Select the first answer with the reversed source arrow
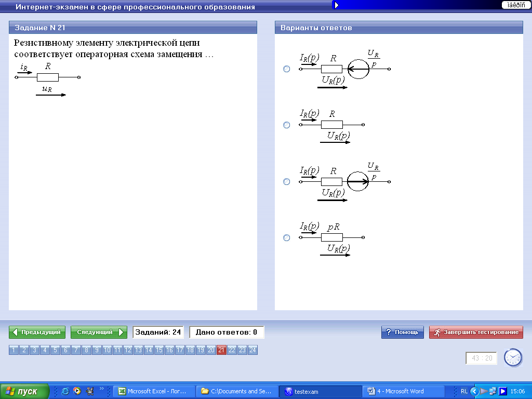Image resolution: width=532 pixels, height=399 pixels. 286,69
